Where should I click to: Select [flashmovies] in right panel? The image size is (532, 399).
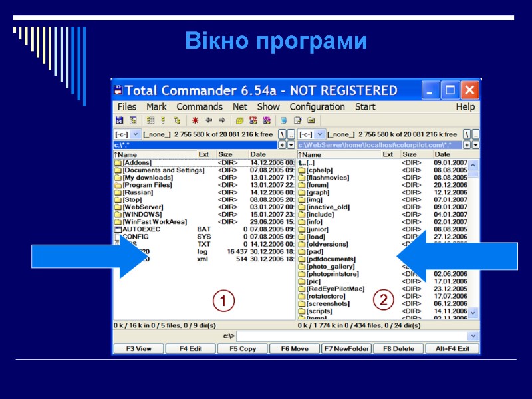tap(328, 178)
